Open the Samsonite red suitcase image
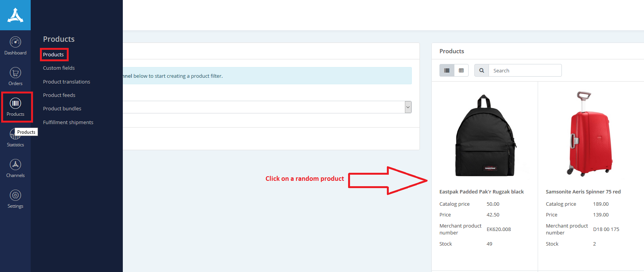This screenshot has height=272, width=644. (x=590, y=134)
